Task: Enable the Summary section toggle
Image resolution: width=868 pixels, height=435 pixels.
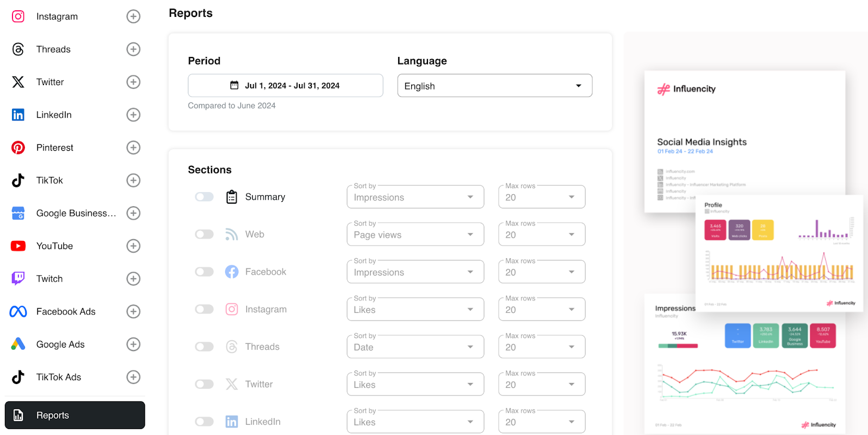Action: 205,197
